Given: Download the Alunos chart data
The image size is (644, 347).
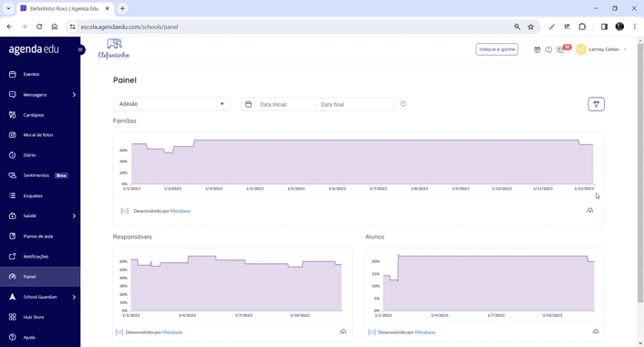Looking at the screenshot, I should [596, 331].
